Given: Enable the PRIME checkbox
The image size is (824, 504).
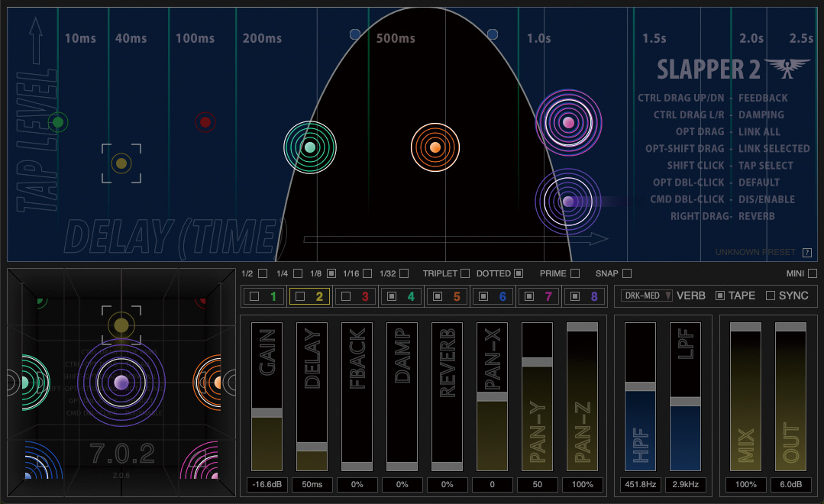Looking at the screenshot, I should coord(575,273).
